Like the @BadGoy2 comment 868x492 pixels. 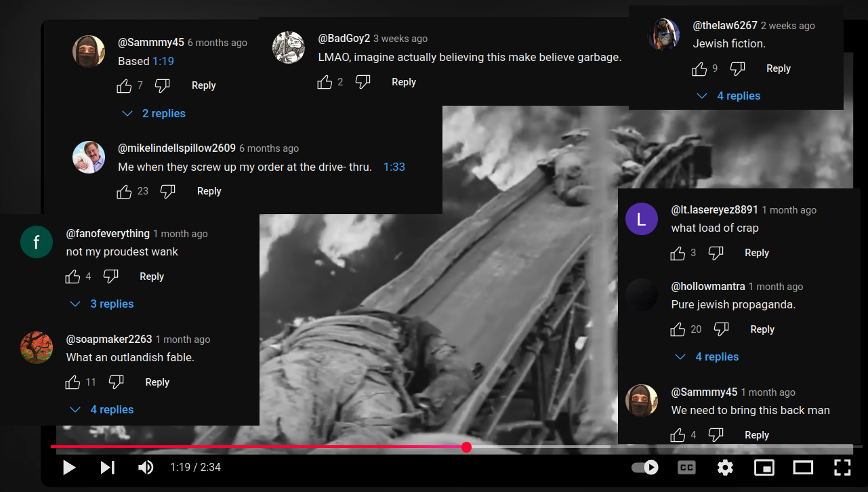tap(325, 83)
